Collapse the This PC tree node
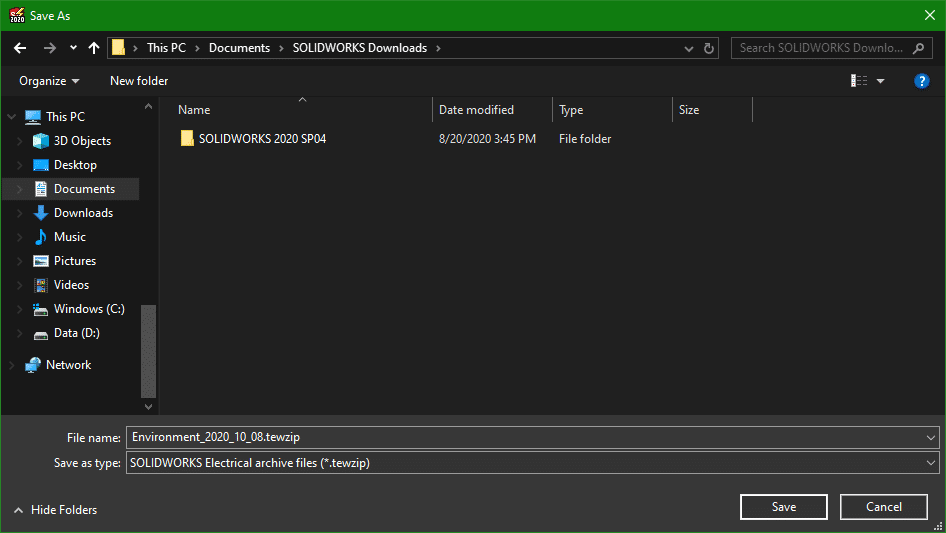 click(x=11, y=116)
